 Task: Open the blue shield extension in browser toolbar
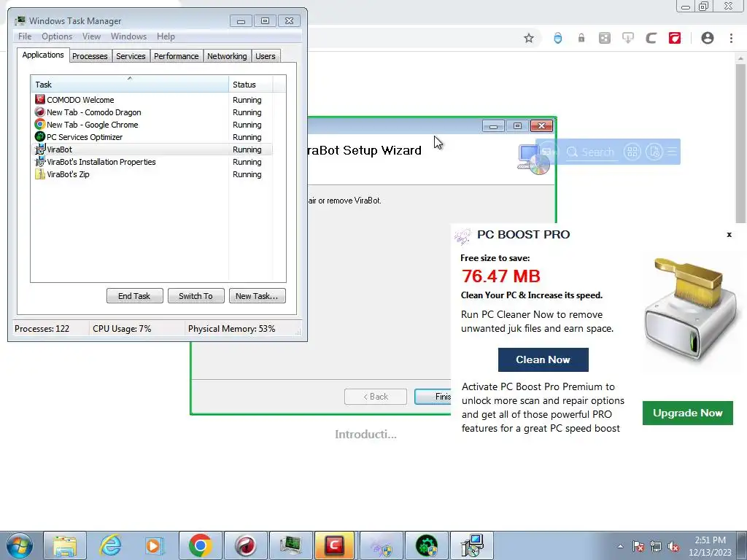click(557, 38)
